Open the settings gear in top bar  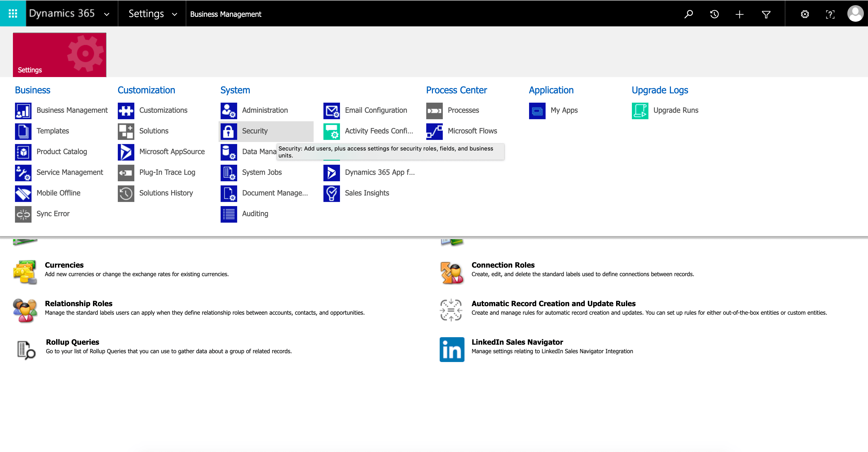805,14
